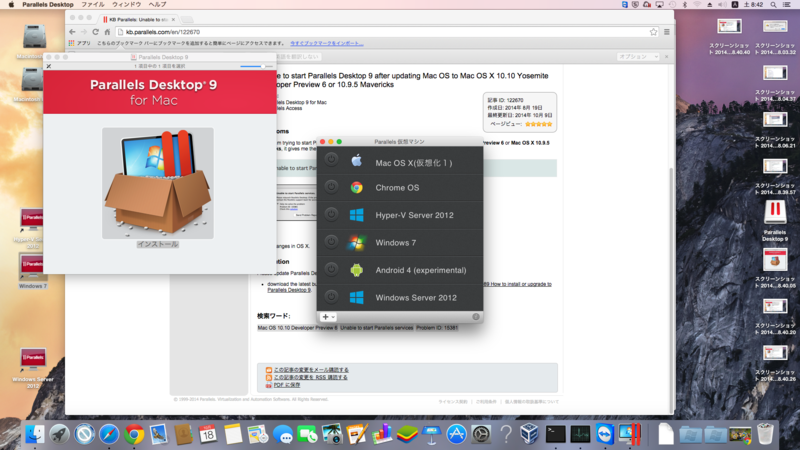Click How to install or upgrade link
The width and height of the screenshot is (800, 450).
click(x=517, y=284)
